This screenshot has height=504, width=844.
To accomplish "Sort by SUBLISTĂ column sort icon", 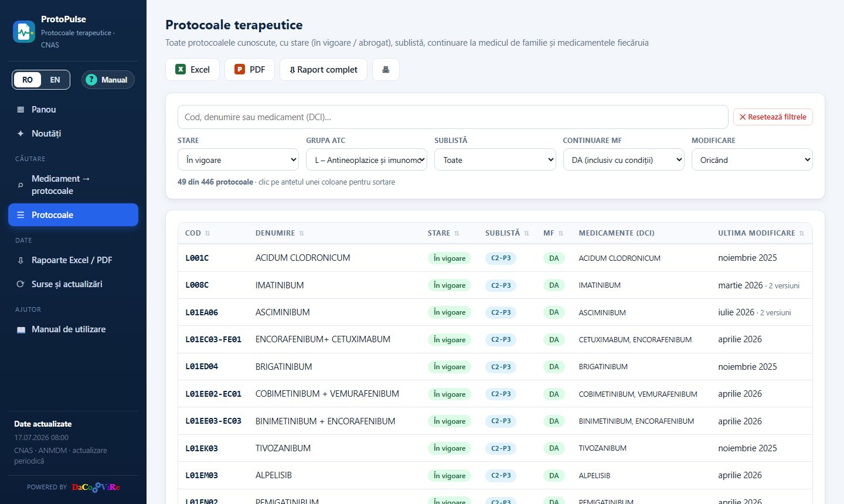I will point(527,233).
